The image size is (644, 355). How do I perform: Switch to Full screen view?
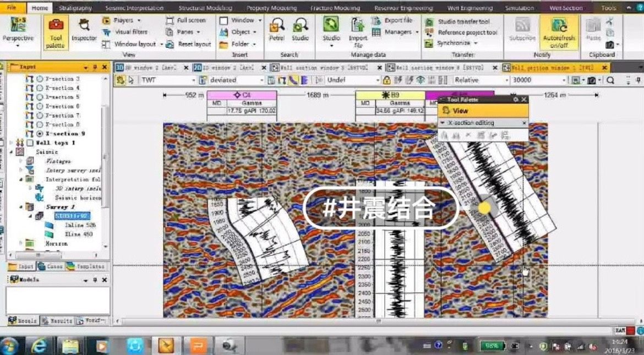click(x=185, y=20)
